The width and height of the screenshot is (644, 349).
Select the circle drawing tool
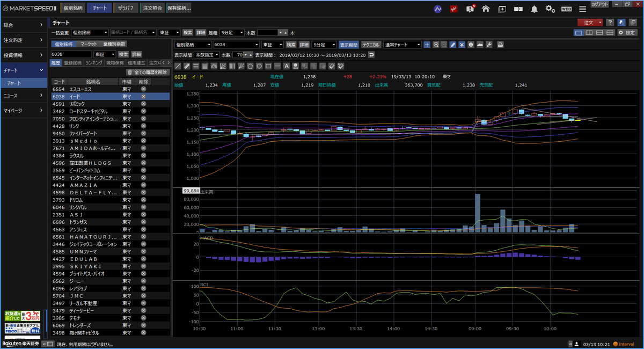pyautogui.click(x=259, y=67)
